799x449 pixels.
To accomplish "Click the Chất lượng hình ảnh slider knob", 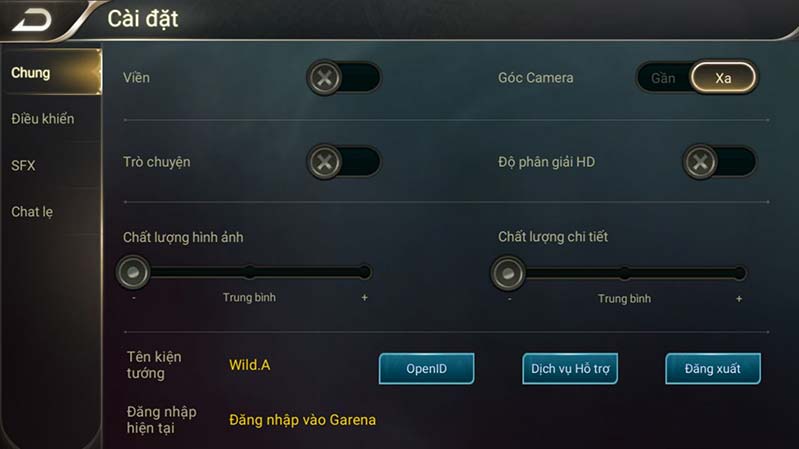I will pyautogui.click(x=133, y=272).
